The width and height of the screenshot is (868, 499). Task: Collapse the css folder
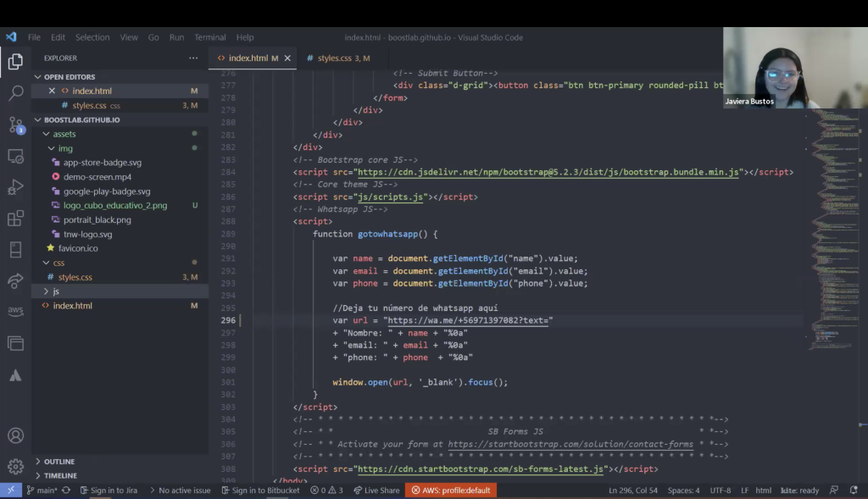pyautogui.click(x=120, y=263)
